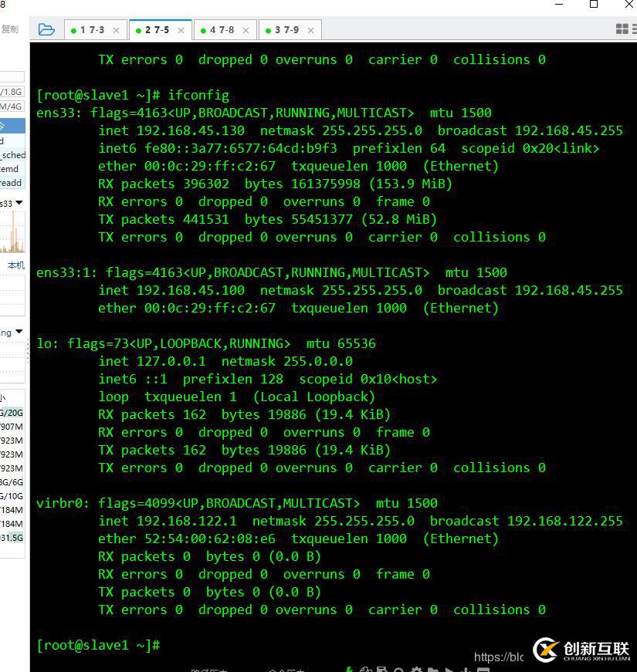Screen dimensions: 637x672
Task: Click the network traffic graph in sidebar
Action: click(12, 232)
